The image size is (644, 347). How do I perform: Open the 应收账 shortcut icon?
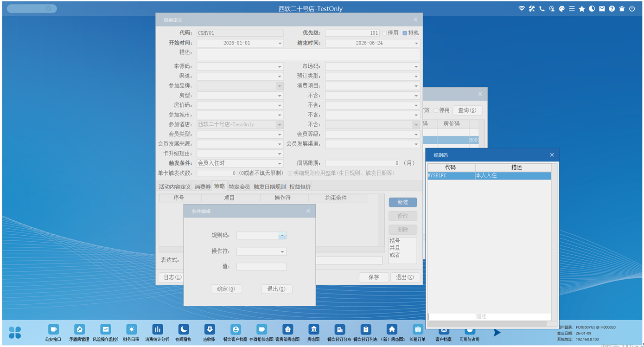tap(210, 329)
